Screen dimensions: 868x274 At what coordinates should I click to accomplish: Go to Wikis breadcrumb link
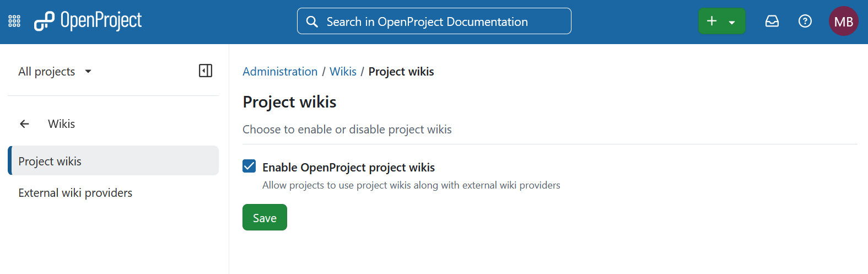pos(343,72)
